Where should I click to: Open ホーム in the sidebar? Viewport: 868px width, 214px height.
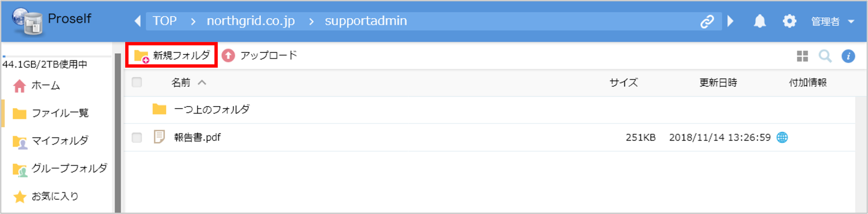click(45, 85)
